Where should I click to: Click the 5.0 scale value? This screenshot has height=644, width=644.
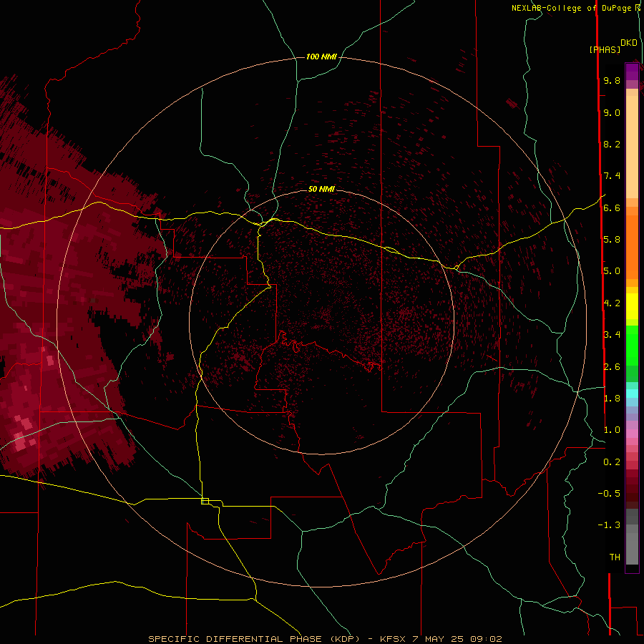[x=612, y=271]
